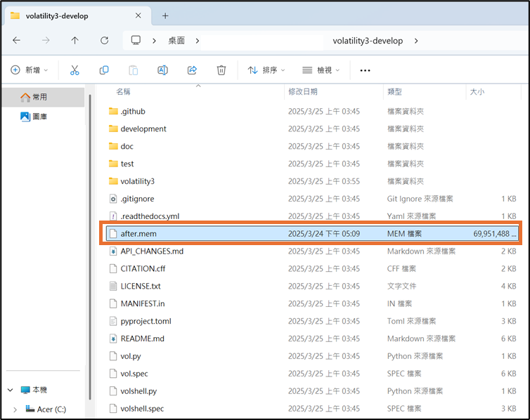
Task: Sort by 修改日期 column header
Action: (x=303, y=91)
